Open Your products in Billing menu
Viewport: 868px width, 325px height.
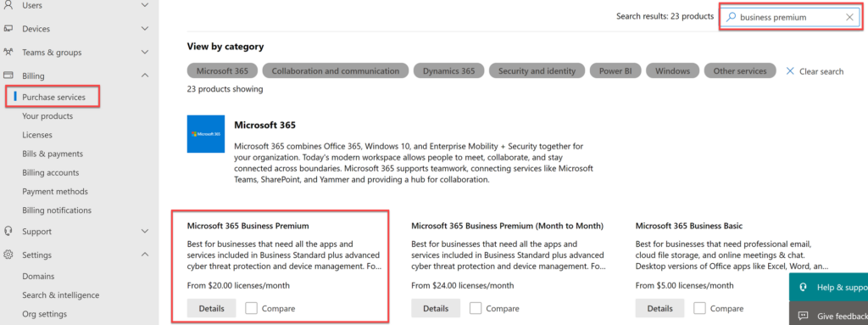pyautogui.click(x=47, y=116)
